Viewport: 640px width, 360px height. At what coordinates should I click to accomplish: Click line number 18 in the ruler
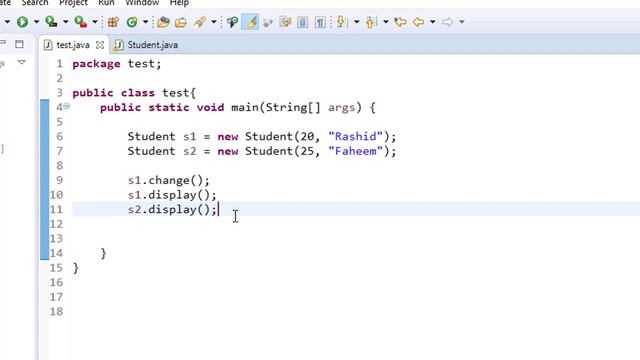click(56, 312)
